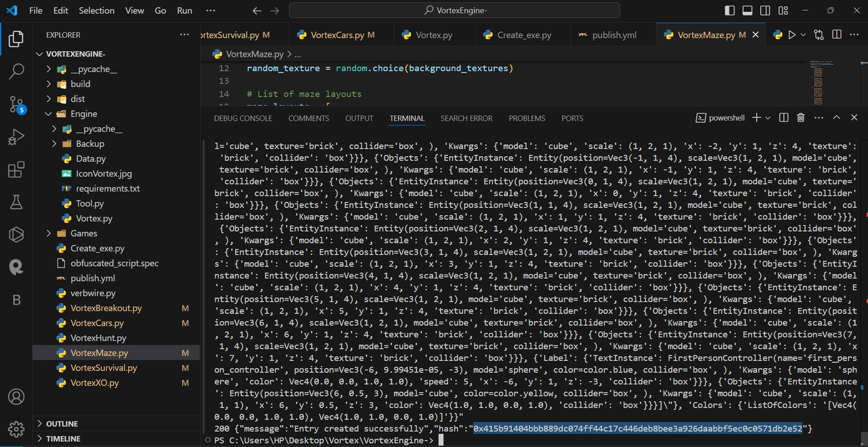Open requirements.txt in the explorer
Image resolution: width=868 pixels, height=447 pixels.
[x=116, y=189]
